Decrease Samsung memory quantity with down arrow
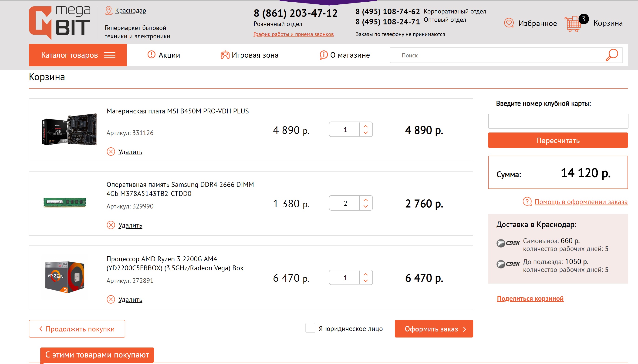The image size is (638, 364). (366, 206)
